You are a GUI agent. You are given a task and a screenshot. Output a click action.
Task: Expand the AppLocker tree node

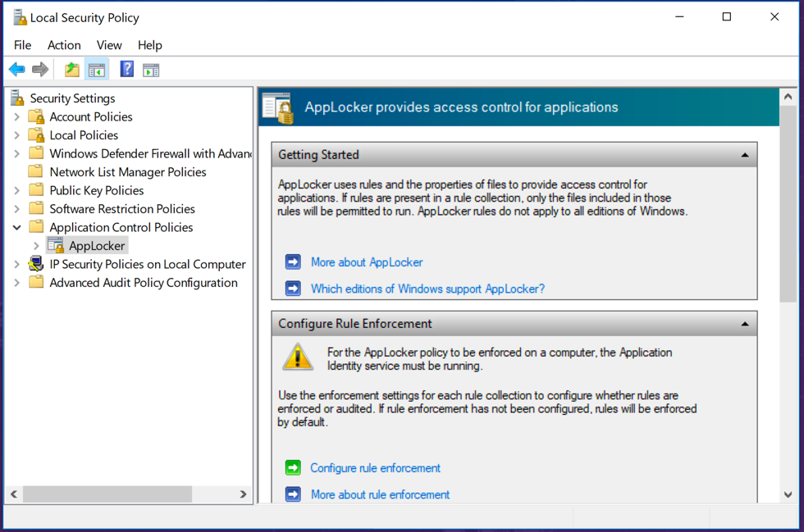[36, 246]
